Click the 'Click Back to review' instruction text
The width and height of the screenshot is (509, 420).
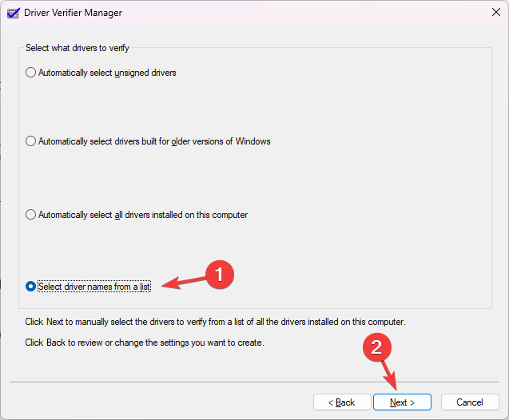pyautogui.click(x=145, y=343)
